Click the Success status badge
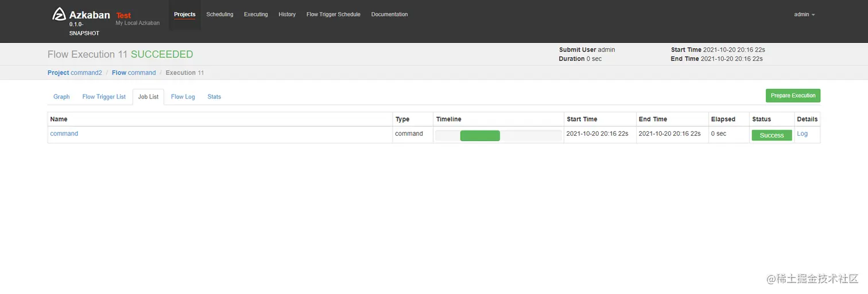This screenshot has width=868, height=294. point(772,135)
